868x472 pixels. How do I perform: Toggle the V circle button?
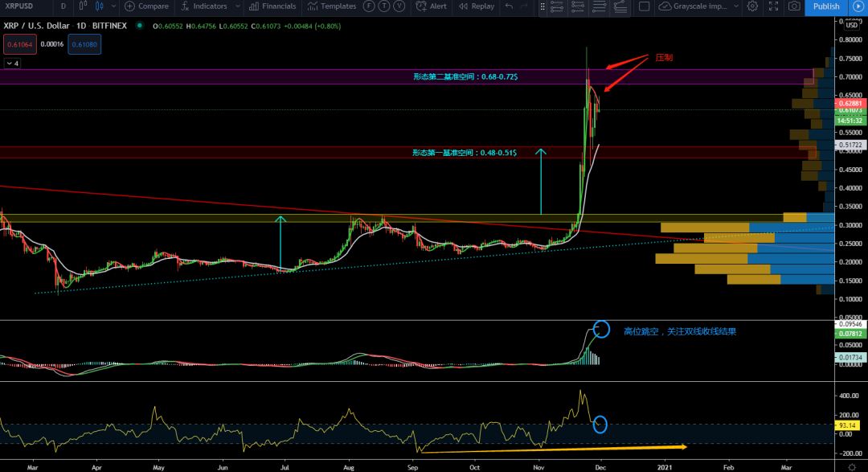(x=399, y=6)
